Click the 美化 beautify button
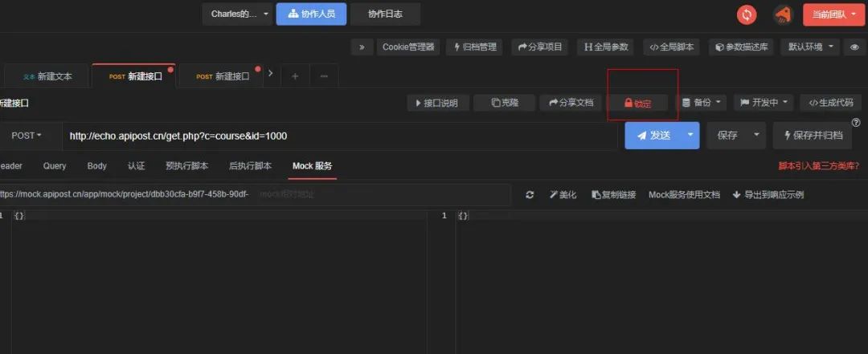Viewport: 868px width, 354px height. 563,195
